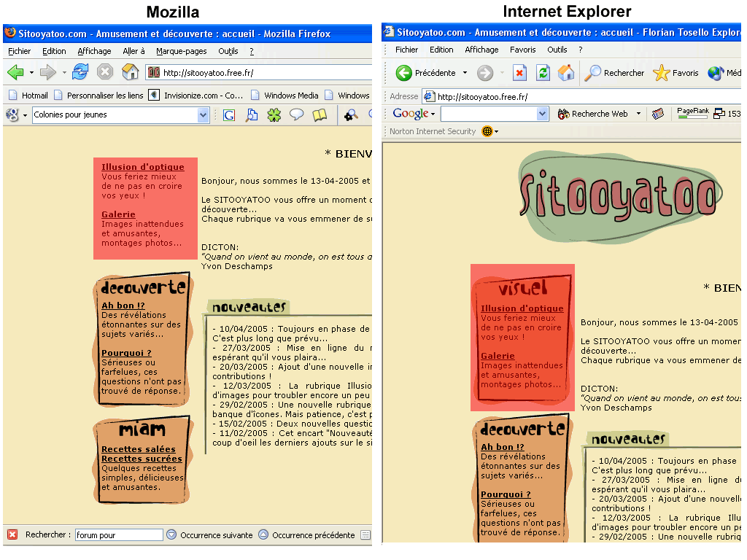Click IE Adresse URL field

581,97
